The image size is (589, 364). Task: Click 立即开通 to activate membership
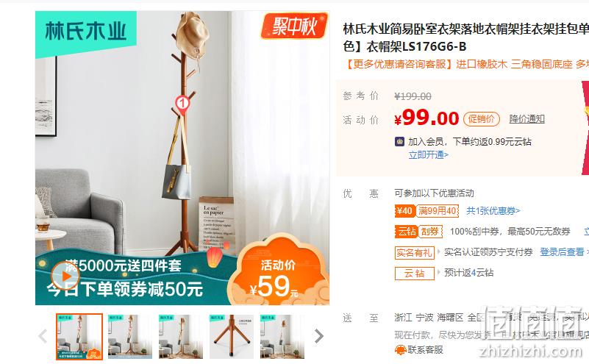[x=429, y=154]
